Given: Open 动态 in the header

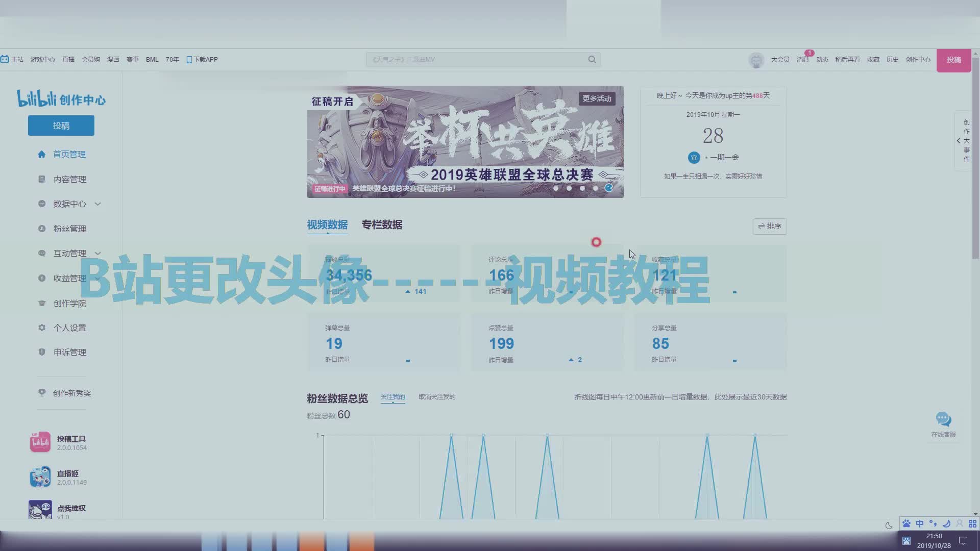Looking at the screenshot, I should (x=822, y=60).
